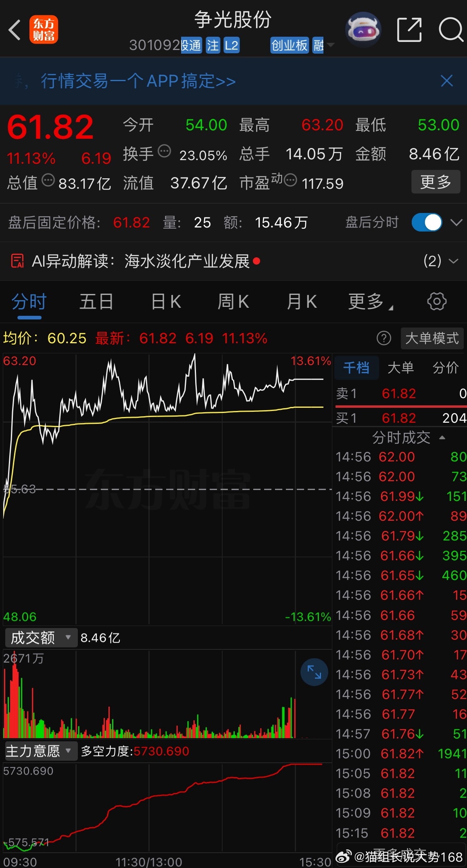Open the 主力意愿 indicator dropdown
The width and height of the screenshot is (467, 868).
(x=41, y=751)
